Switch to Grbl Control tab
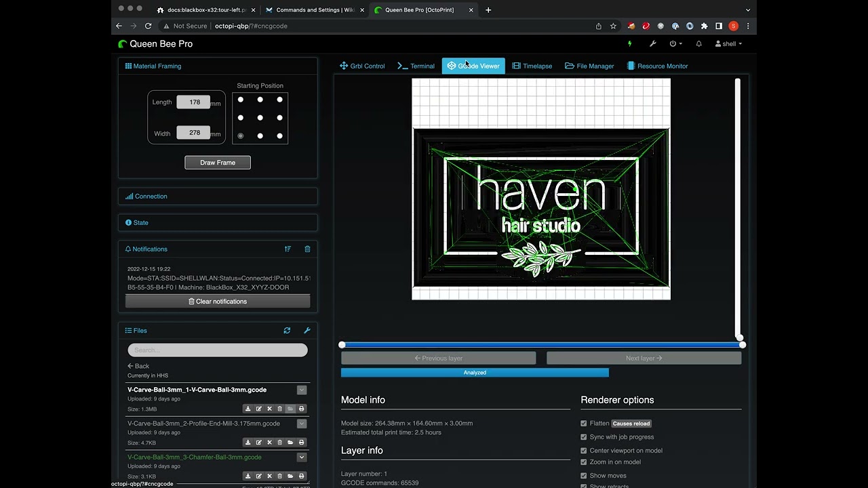The image size is (868, 488). coord(362,66)
